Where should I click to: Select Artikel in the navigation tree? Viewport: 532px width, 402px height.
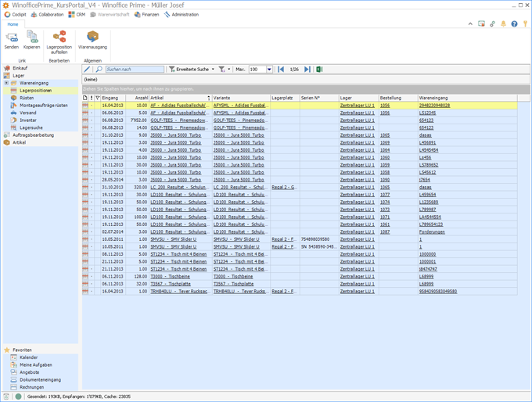[x=19, y=142]
